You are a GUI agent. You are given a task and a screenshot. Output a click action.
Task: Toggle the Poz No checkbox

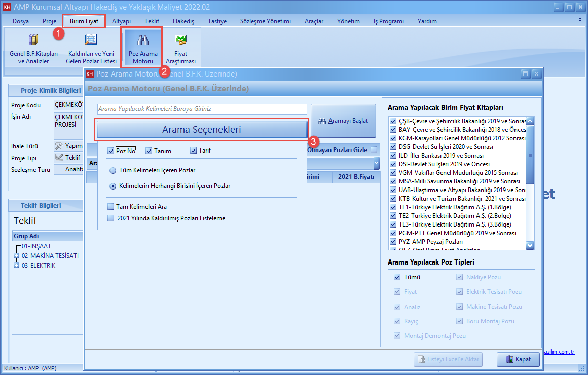click(x=111, y=151)
